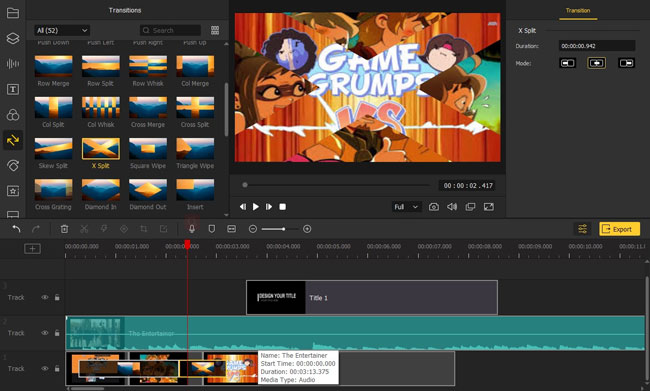The image size is (650, 391).
Task: Select the Row Split transition
Action: 101,66
